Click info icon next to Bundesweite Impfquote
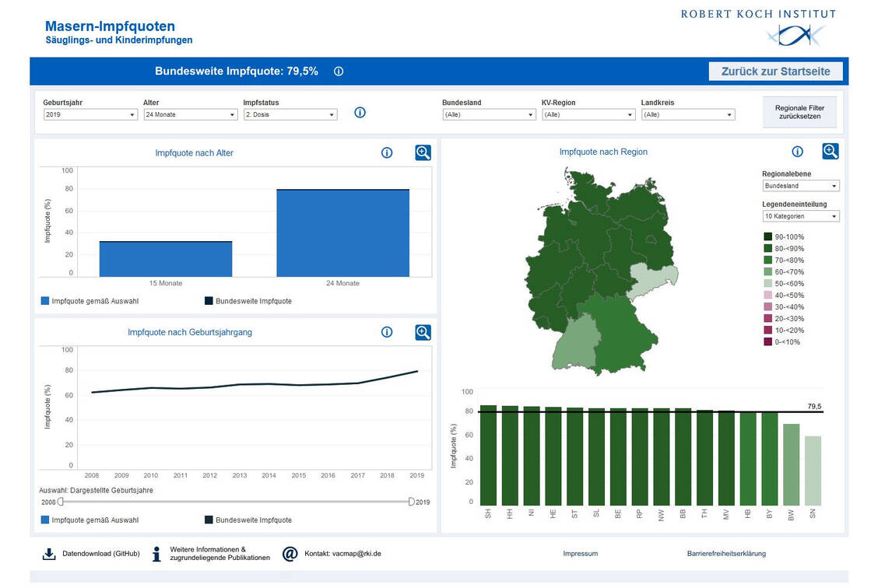This screenshot has height=588, width=878. click(x=339, y=72)
